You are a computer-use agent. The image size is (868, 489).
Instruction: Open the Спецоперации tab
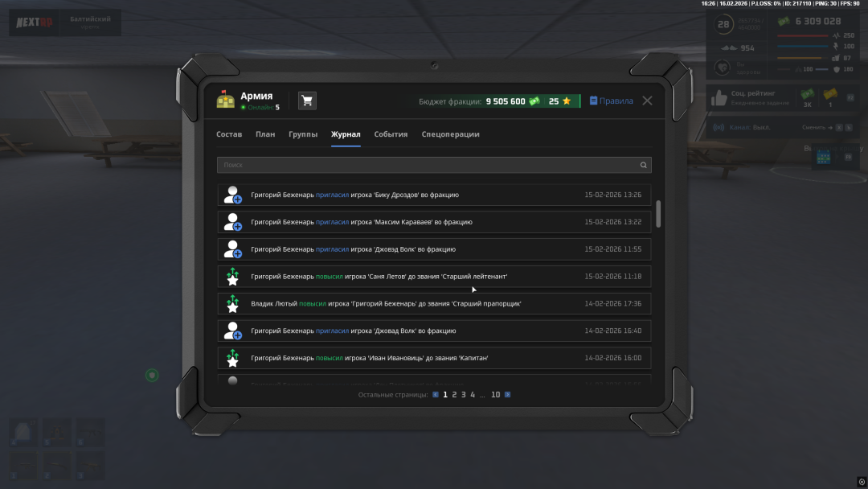coord(450,134)
